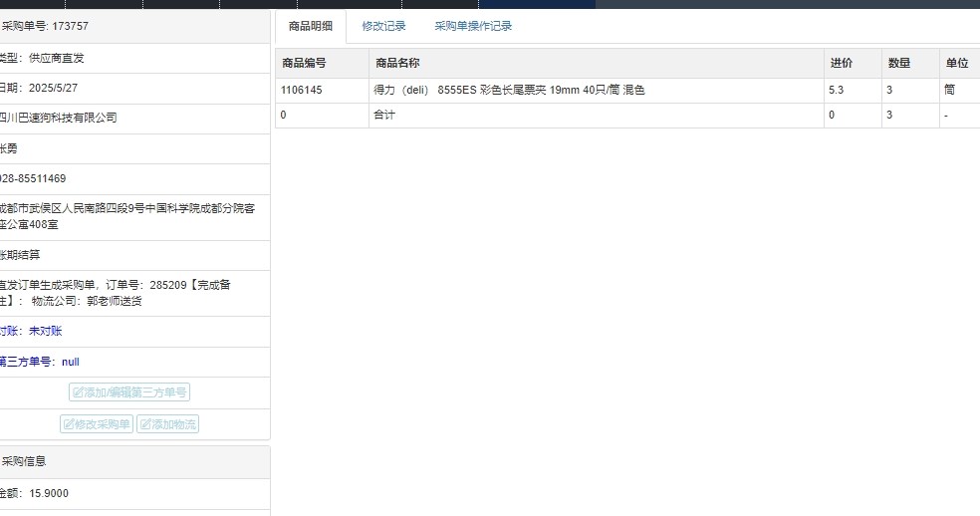Image resolution: width=980 pixels, height=516 pixels.
Task: Switch to the 商品明细 tab
Action: pos(311,26)
